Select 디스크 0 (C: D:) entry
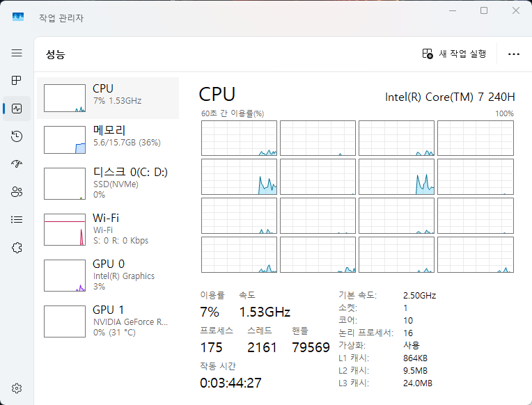 [x=108, y=183]
